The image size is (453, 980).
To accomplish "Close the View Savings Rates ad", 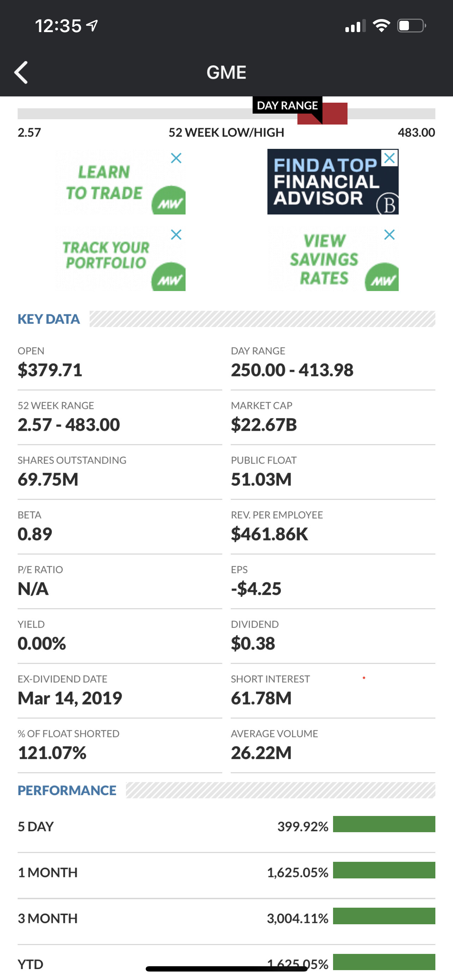I will (x=389, y=235).
